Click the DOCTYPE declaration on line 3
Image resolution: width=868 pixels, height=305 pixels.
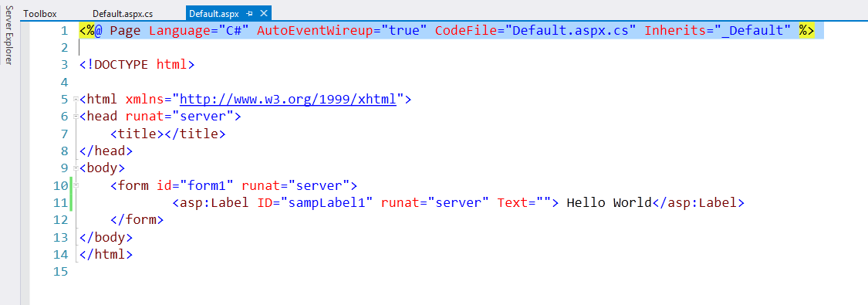pyautogui.click(x=137, y=65)
